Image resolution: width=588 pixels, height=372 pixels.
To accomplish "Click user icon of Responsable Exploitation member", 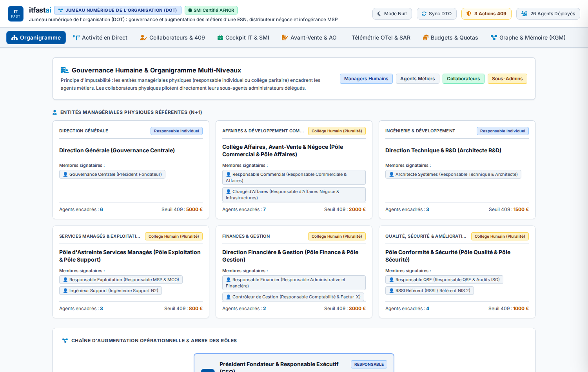I will pos(65,280).
